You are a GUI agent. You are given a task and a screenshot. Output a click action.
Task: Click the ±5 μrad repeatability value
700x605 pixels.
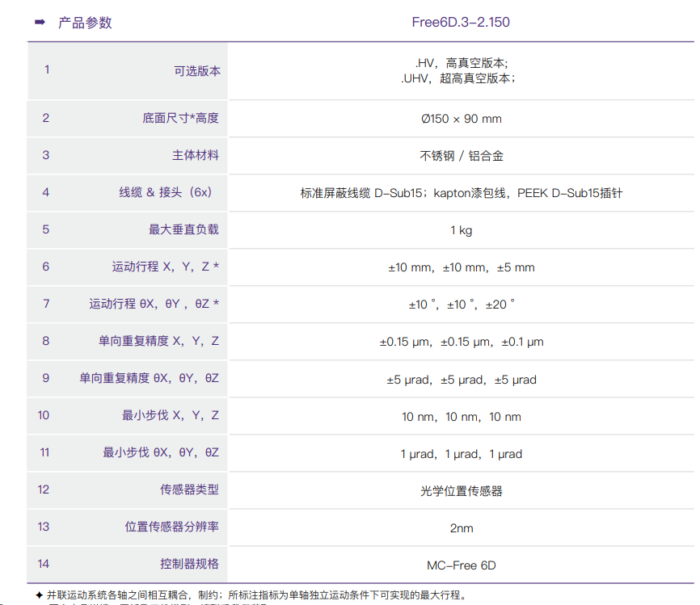click(x=461, y=380)
